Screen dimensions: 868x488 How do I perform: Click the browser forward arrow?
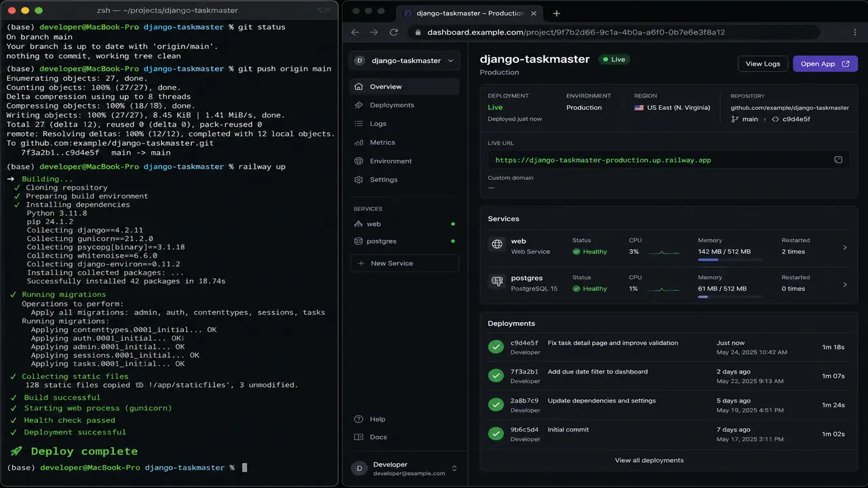pos(374,32)
